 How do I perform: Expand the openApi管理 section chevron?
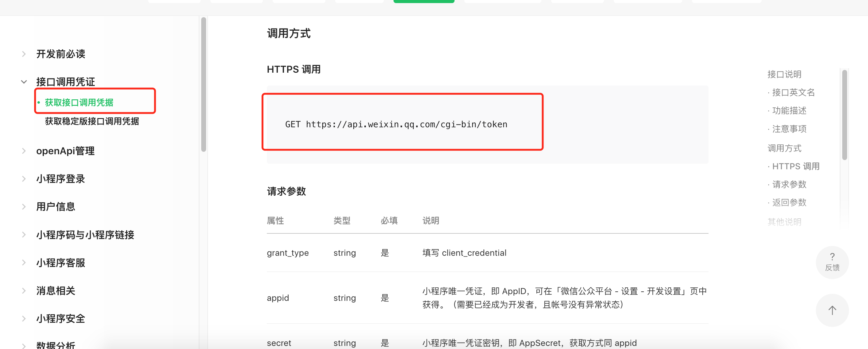coord(24,151)
